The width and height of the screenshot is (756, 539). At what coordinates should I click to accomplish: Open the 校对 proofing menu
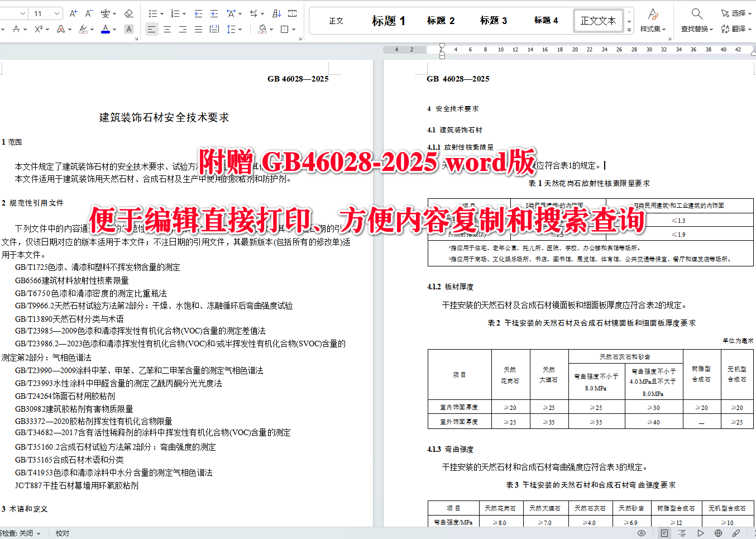pos(62,533)
